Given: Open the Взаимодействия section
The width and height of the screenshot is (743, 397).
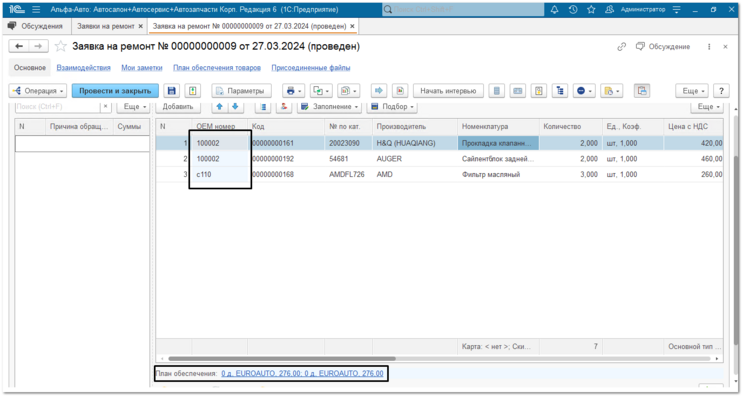Looking at the screenshot, I should 83,68.
